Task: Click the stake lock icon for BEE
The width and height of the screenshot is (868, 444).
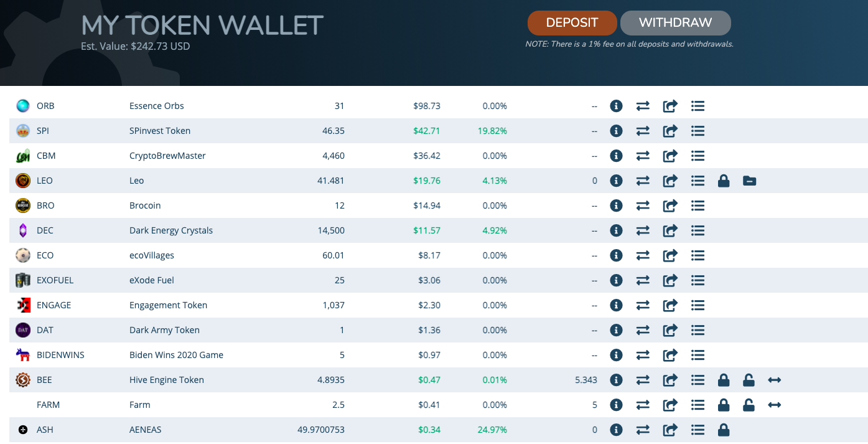Action: coord(724,380)
